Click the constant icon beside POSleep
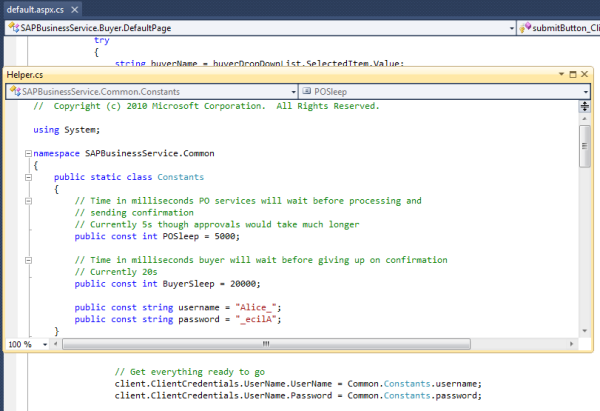Image resolution: width=600 pixels, height=411 pixels. [307, 91]
